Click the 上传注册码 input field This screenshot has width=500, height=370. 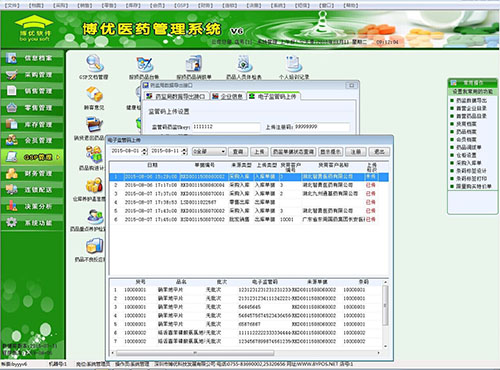[322, 127]
